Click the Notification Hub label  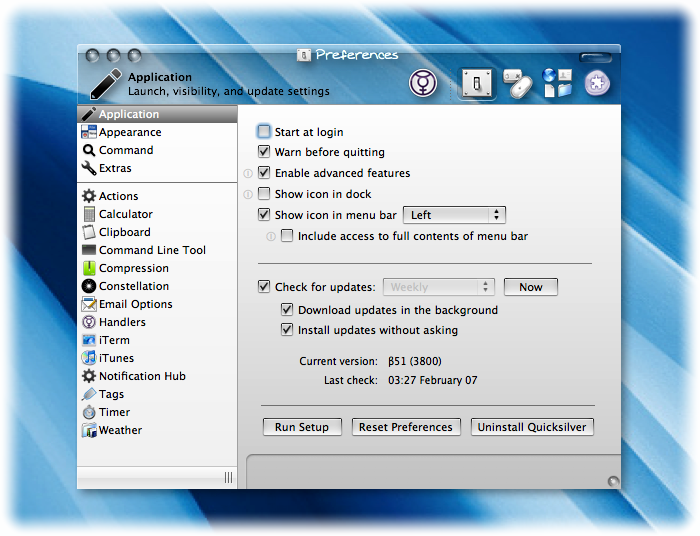(142, 376)
